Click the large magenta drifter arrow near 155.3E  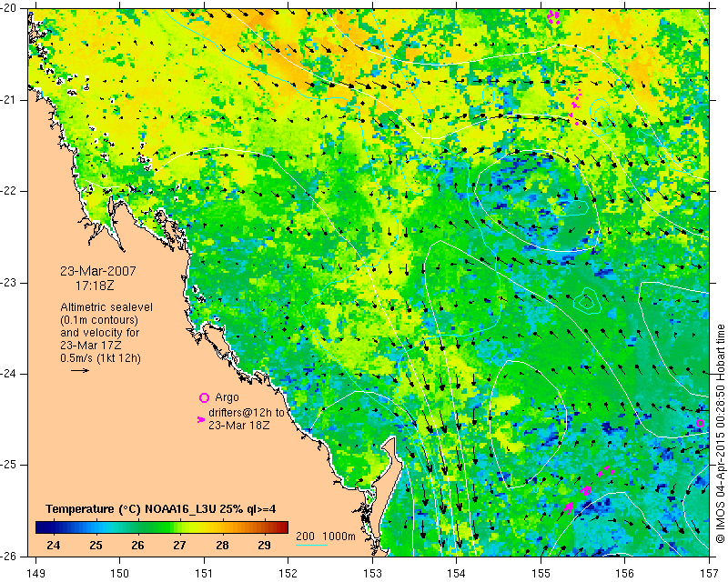pyautogui.click(x=569, y=507)
